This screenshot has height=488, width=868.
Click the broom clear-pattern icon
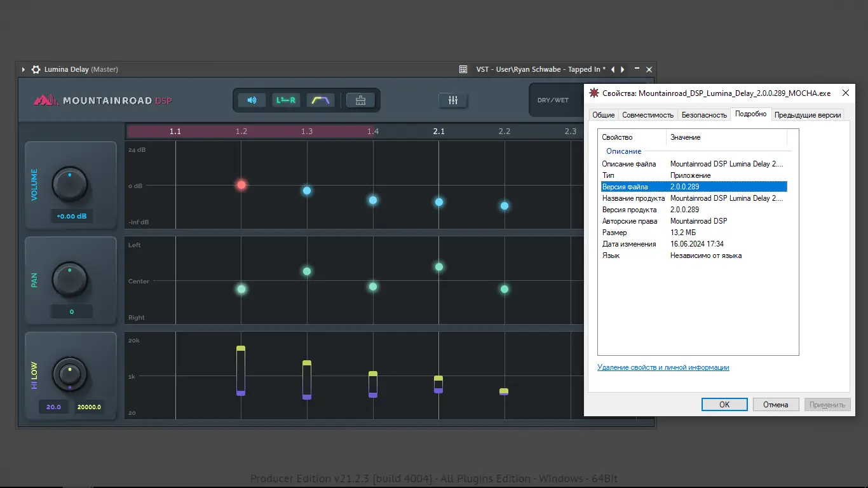(360, 100)
